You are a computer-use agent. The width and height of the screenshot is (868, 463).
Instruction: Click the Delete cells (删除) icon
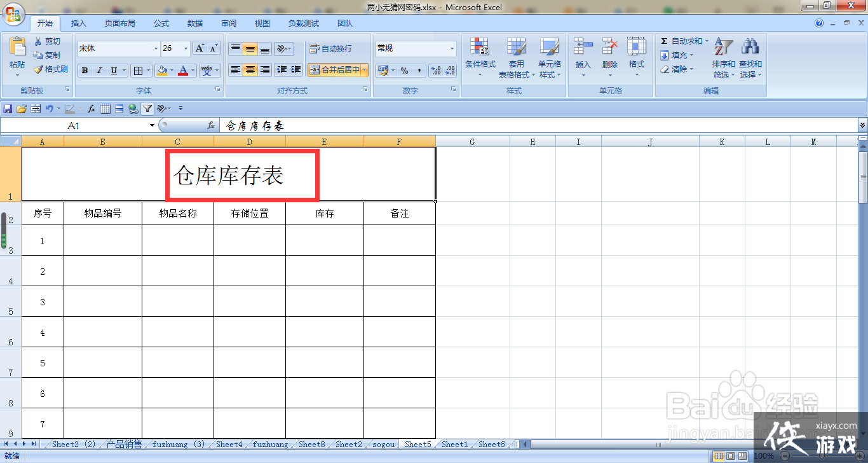[610, 47]
